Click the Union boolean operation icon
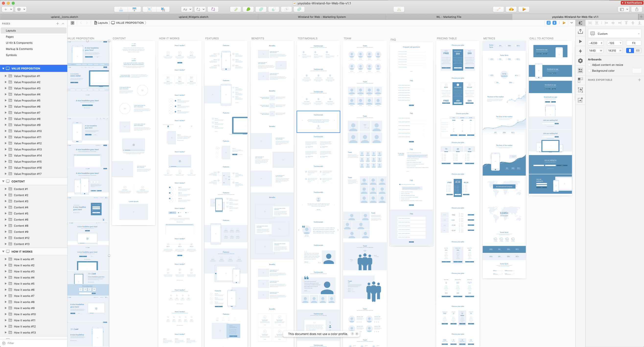This screenshot has height=347, width=644. (261, 9)
